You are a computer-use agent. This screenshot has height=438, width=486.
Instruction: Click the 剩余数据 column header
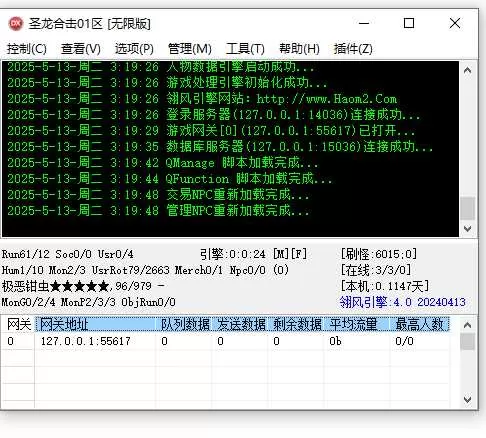296,324
